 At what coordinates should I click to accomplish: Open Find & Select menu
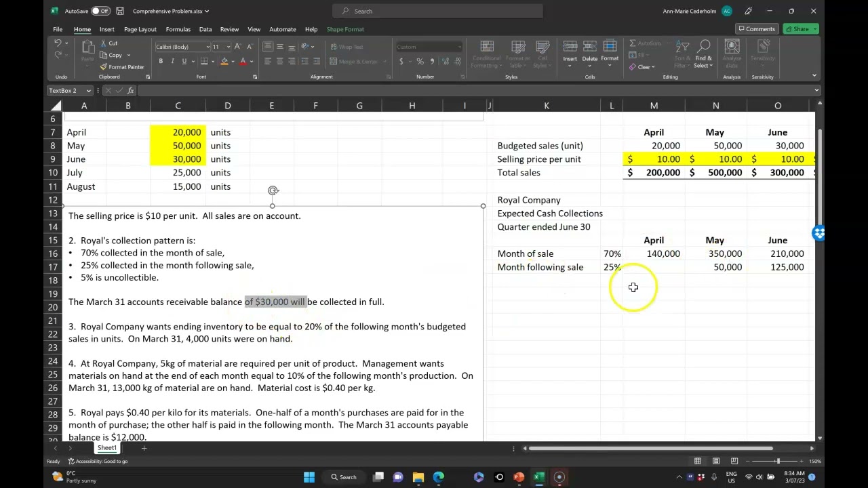pos(703,54)
